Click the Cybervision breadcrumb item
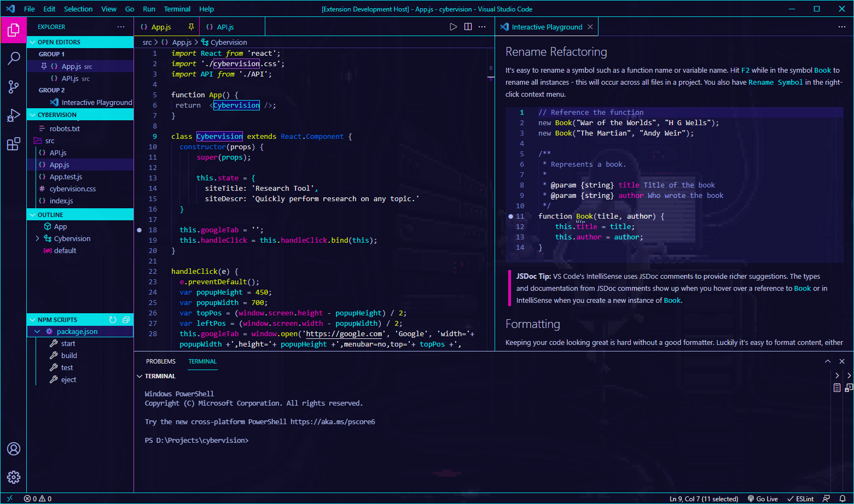This screenshot has width=854, height=504. click(224, 42)
